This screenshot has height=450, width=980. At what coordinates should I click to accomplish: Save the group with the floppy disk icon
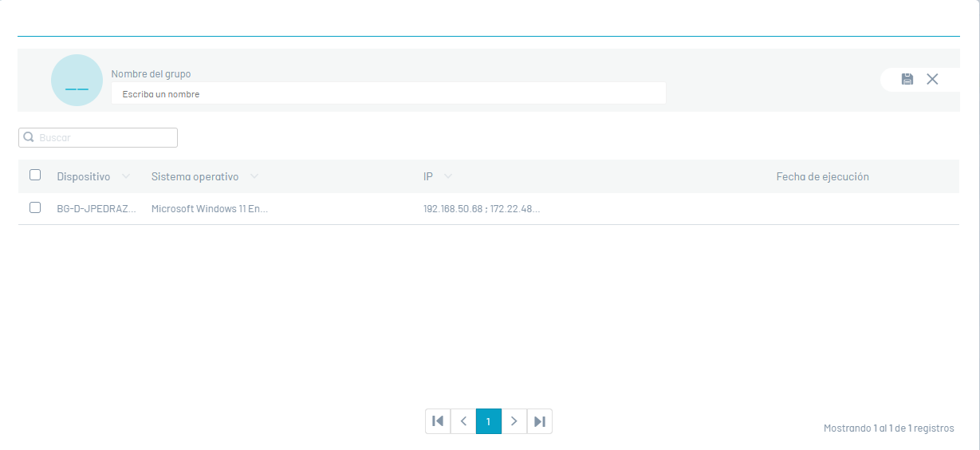coord(907,79)
